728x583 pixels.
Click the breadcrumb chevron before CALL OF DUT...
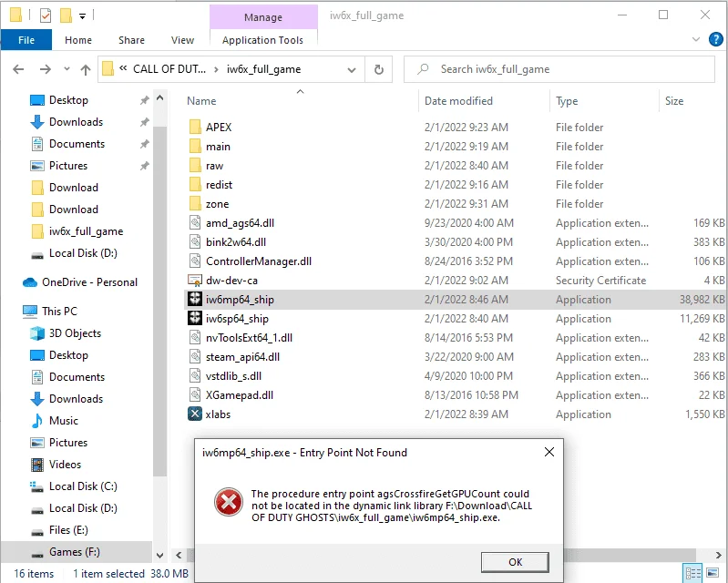[x=123, y=68]
